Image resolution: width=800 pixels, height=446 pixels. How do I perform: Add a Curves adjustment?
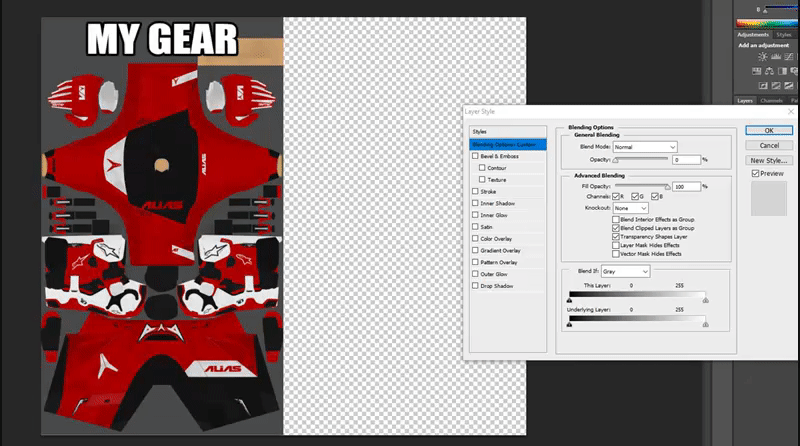[789, 57]
